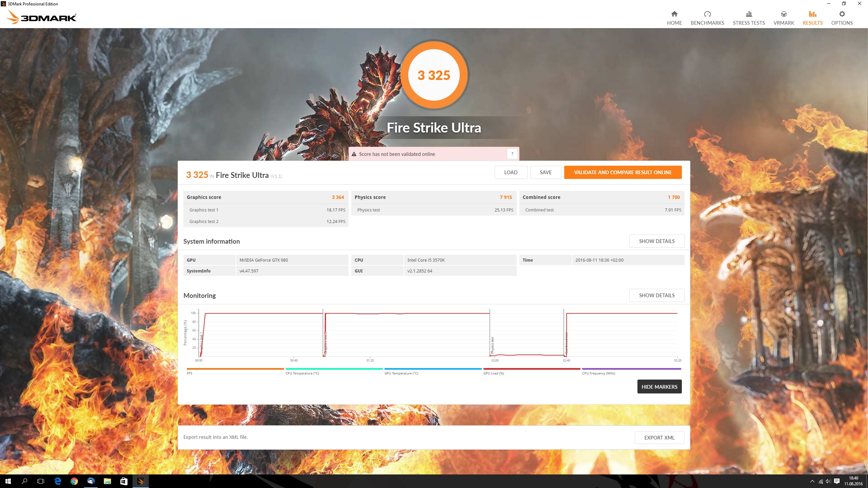Toggle the red GPU Load legend bar
The image size is (868, 488).
tap(532, 369)
